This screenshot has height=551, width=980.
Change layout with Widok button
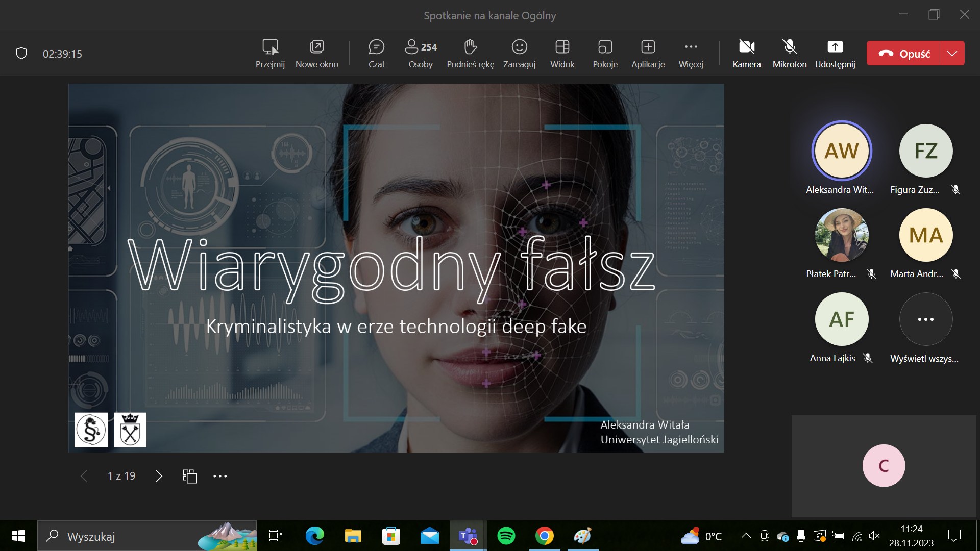tap(562, 53)
